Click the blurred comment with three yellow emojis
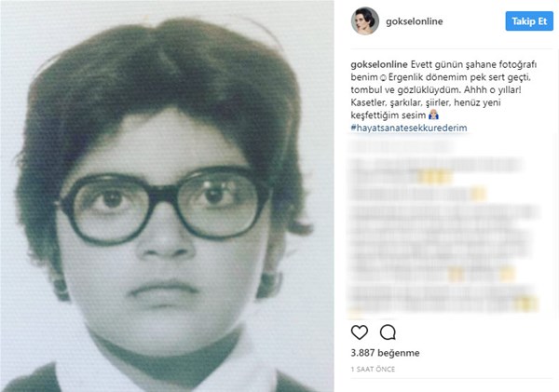This screenshot has width=559, height=392. tap(437, 170)
